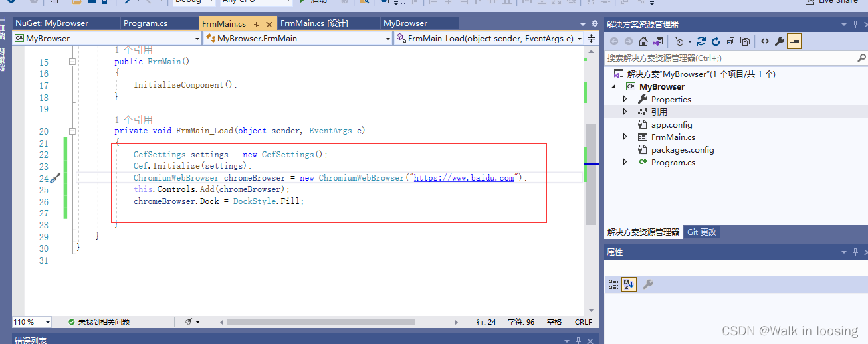Click the back arrow in Solution Explorer toolbar
Viewport: 868px width, 344px height.
(614, 41)
